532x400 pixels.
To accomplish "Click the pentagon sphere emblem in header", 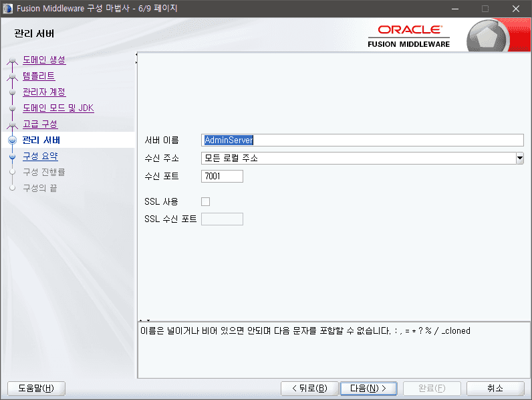I will coord(487,36).
